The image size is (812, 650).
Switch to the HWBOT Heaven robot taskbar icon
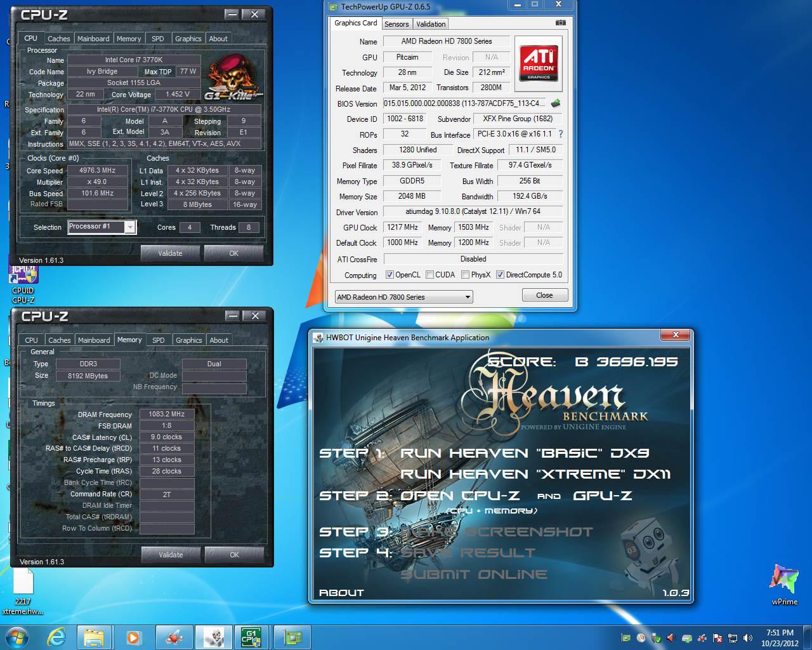pos(213,637)
